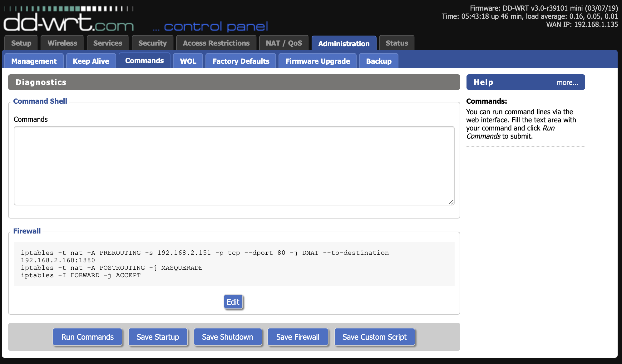Click the Time and load average text

(x=530, y=16)
